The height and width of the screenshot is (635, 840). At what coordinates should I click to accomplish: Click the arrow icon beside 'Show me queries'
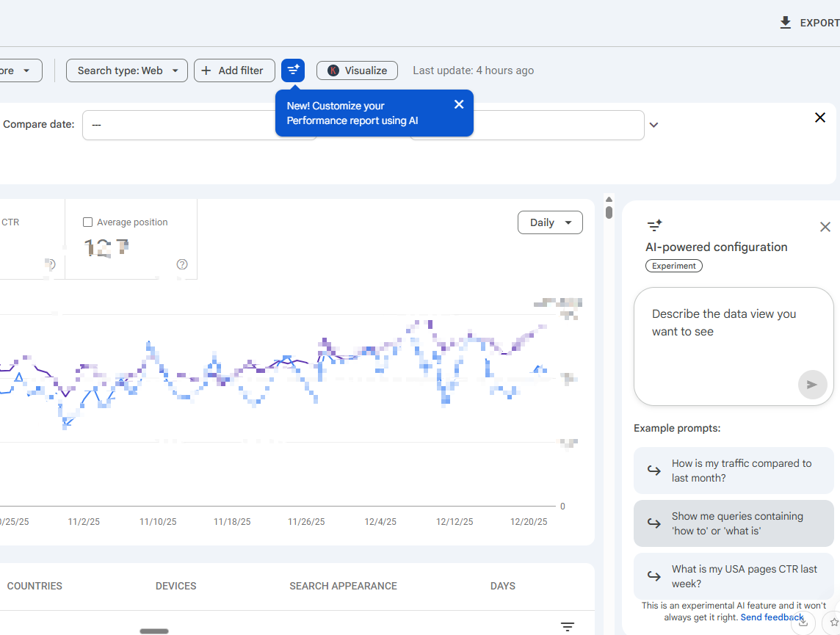coord(654,523)
